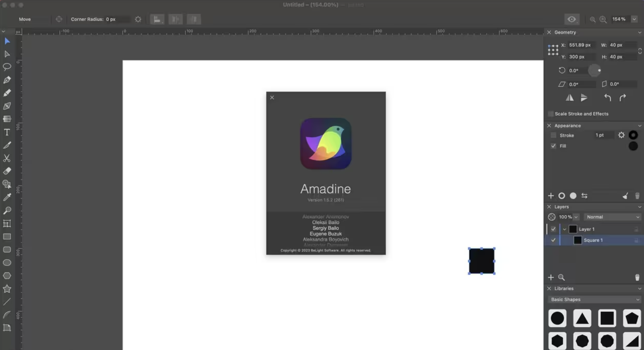Select the Zoom magnifier tool in toolbox
This screenshot has width=644, height=350.
pyautogui.click(x=7, y=210)
